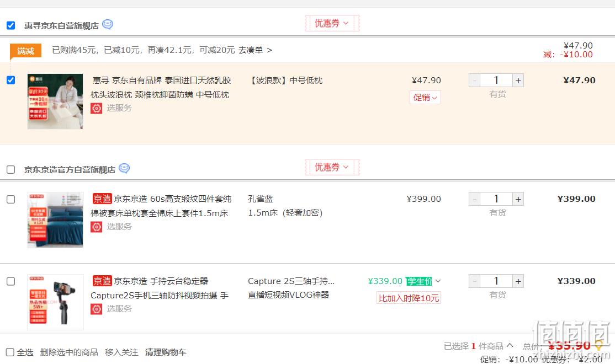Image resolution: width=615 pixels, height=364 pixels.
Task: Open the 京东京造 60s高支缎纹四件套 product title
Action: coord(161,206)
